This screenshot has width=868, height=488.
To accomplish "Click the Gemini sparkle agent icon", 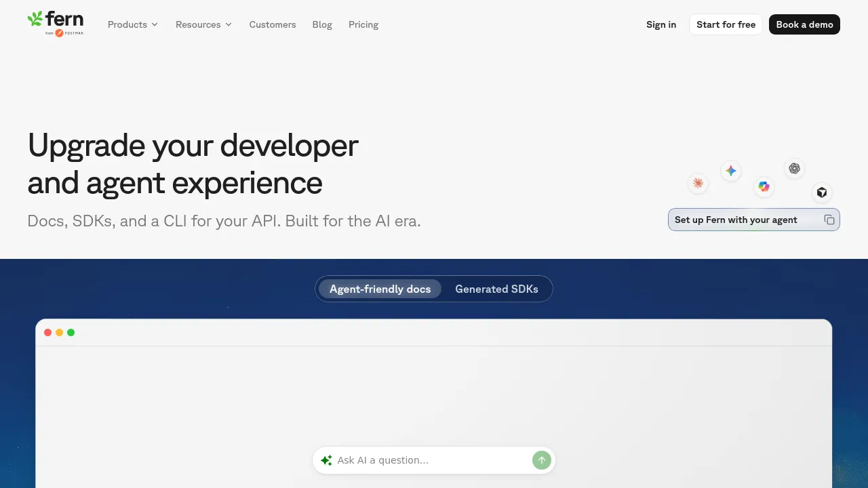I will (730, 171).
